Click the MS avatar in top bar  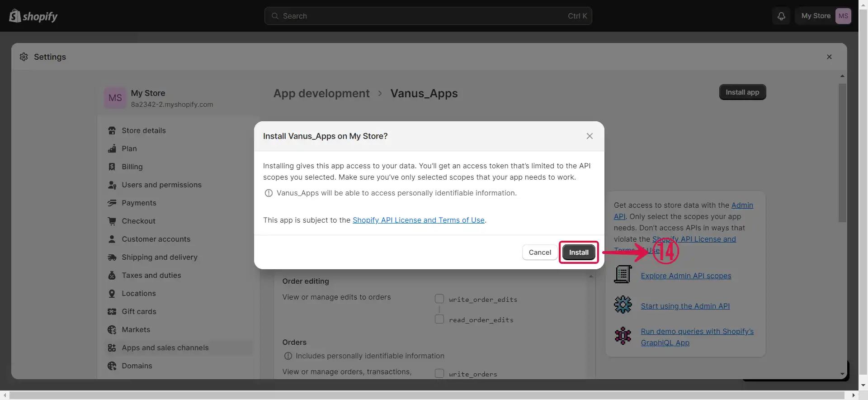coord(843,16)
